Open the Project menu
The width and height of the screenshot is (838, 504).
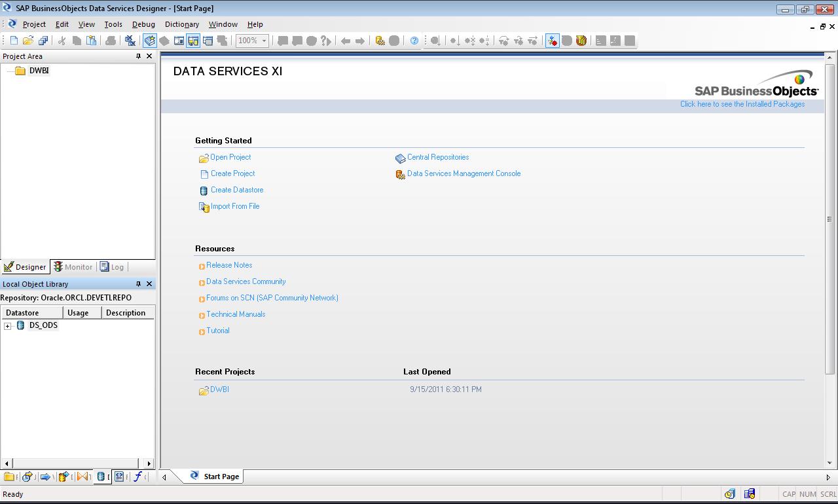[x=34, y=24]
